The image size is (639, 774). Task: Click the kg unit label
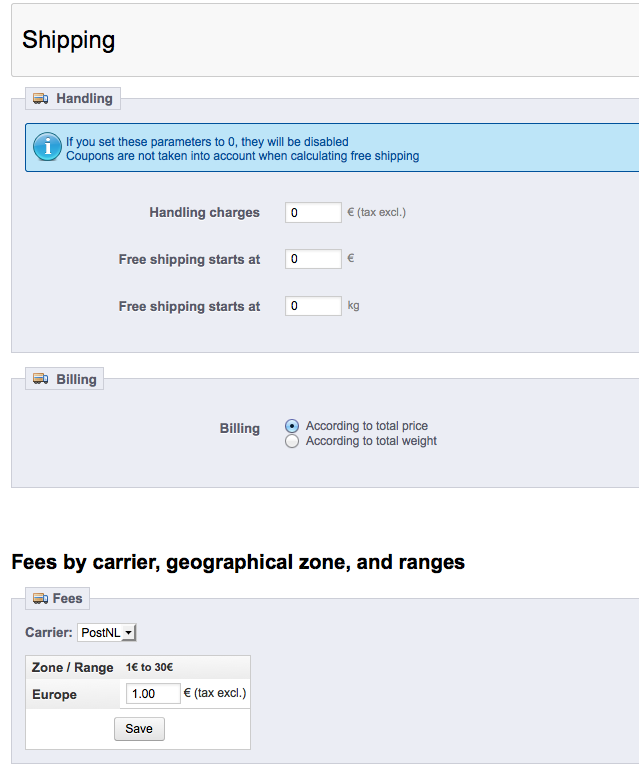[x=353, y=306]
